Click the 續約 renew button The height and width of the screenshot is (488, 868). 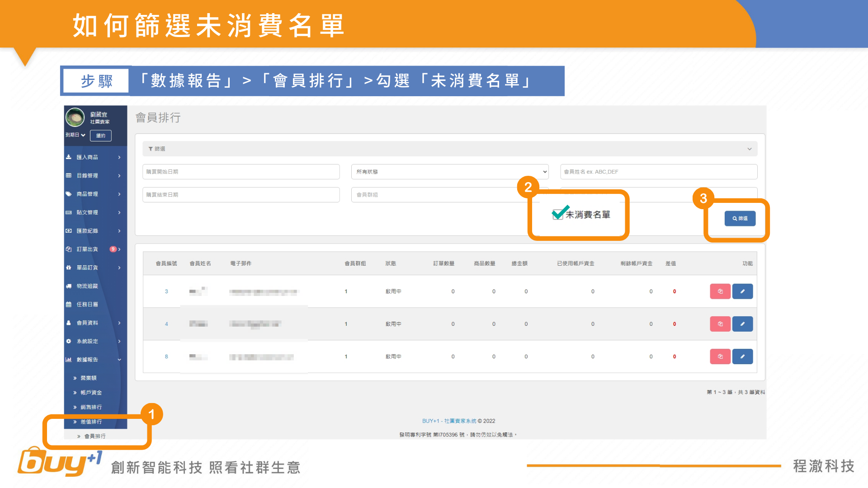(100, 136)
